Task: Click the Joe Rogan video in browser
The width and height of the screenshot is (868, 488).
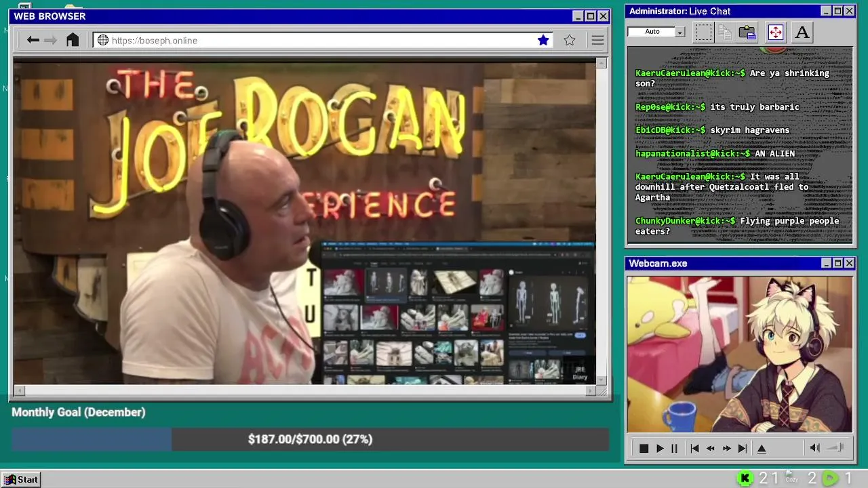Action: (x=304, y=222)
